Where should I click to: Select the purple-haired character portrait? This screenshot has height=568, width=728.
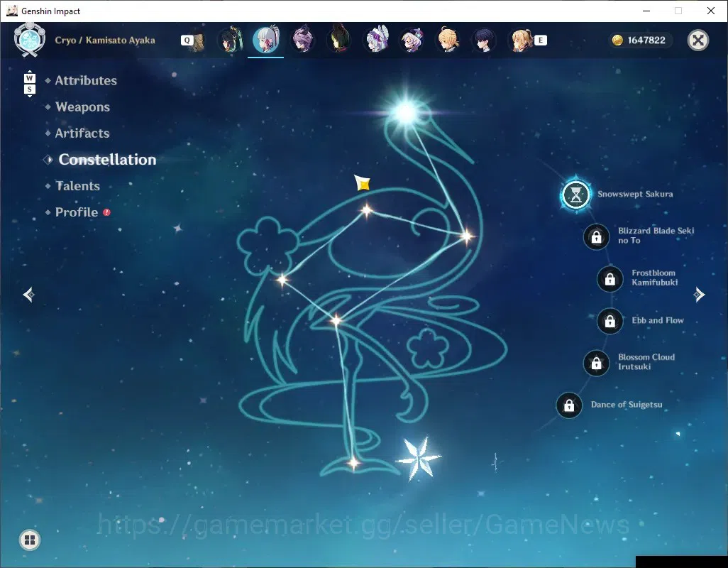pyautogui.click(x=302, y=40)
